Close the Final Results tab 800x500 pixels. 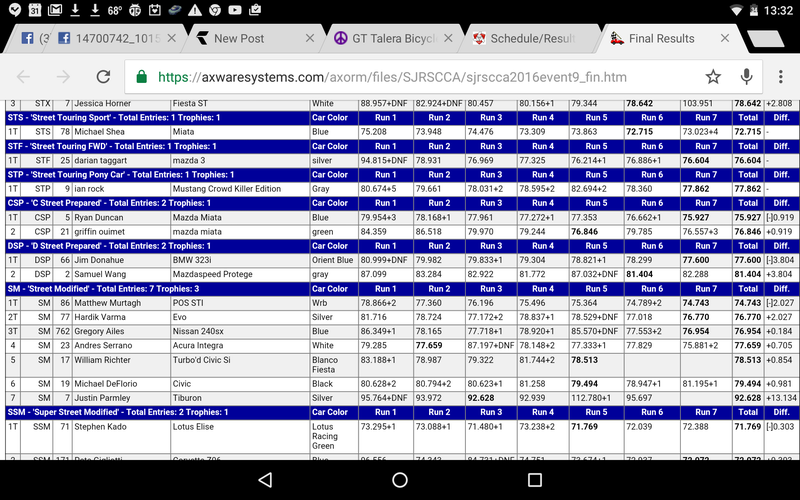pos(724,38)
